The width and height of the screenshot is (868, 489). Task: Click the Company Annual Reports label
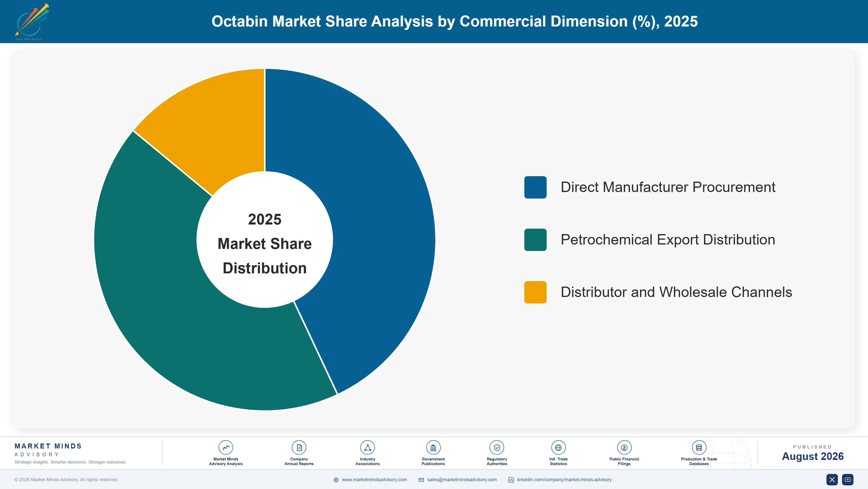299,461
